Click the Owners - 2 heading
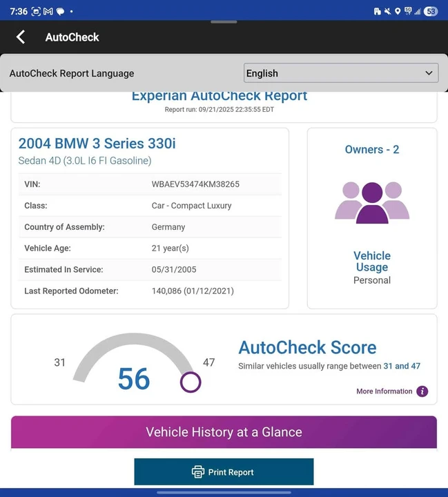Viewport: 448px width, 497px height. coord(372,149)
